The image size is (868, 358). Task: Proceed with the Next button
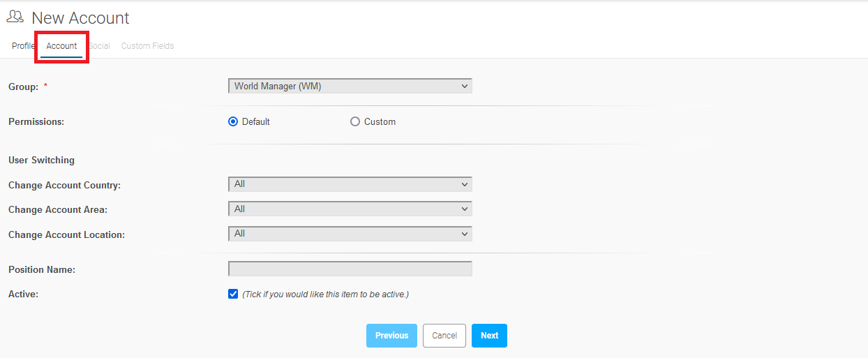(x=489, y=336)
